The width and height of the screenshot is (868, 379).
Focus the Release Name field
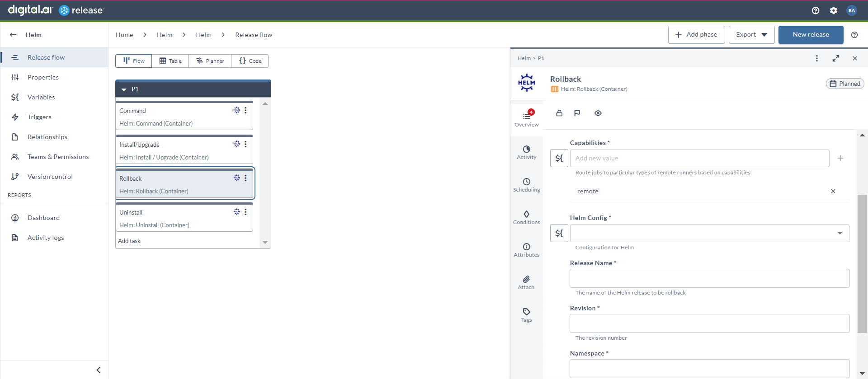(x=710, y=278)
